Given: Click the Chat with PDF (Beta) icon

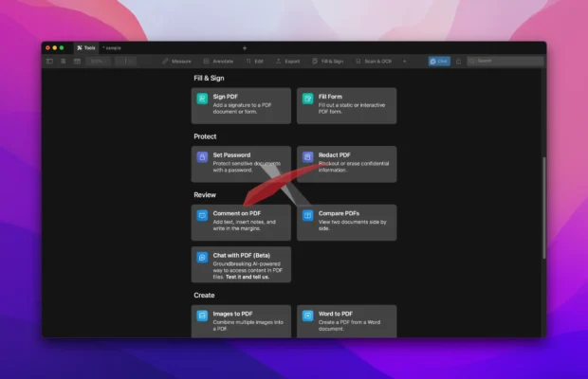Looking at the screenshot, I should pos(202,258).
